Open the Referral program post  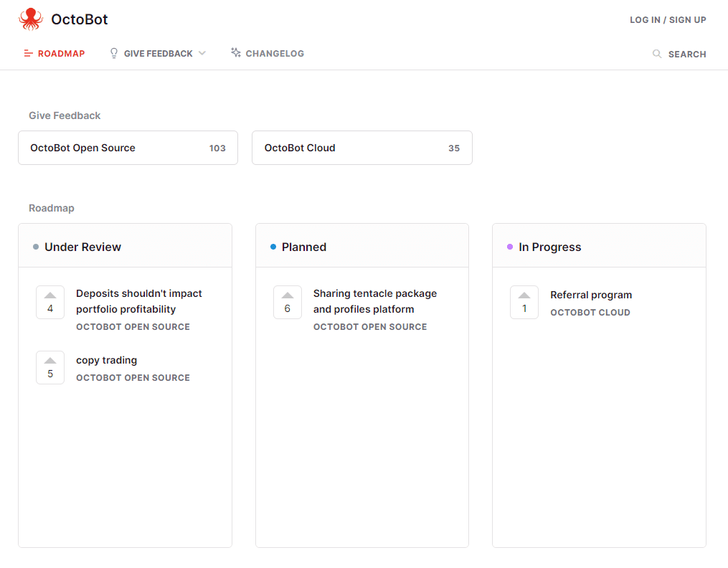point(591,295)
